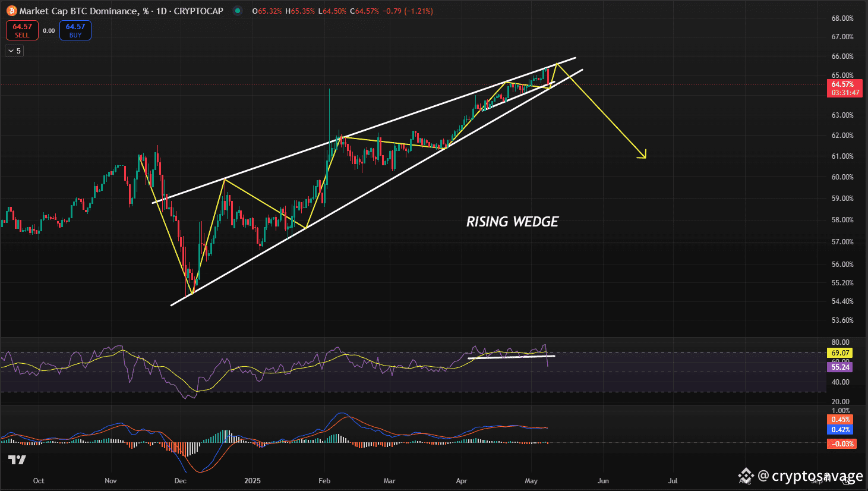Open the TradingView logo in chart corner
Screen dimensions: 868x491
pos(17,460)
